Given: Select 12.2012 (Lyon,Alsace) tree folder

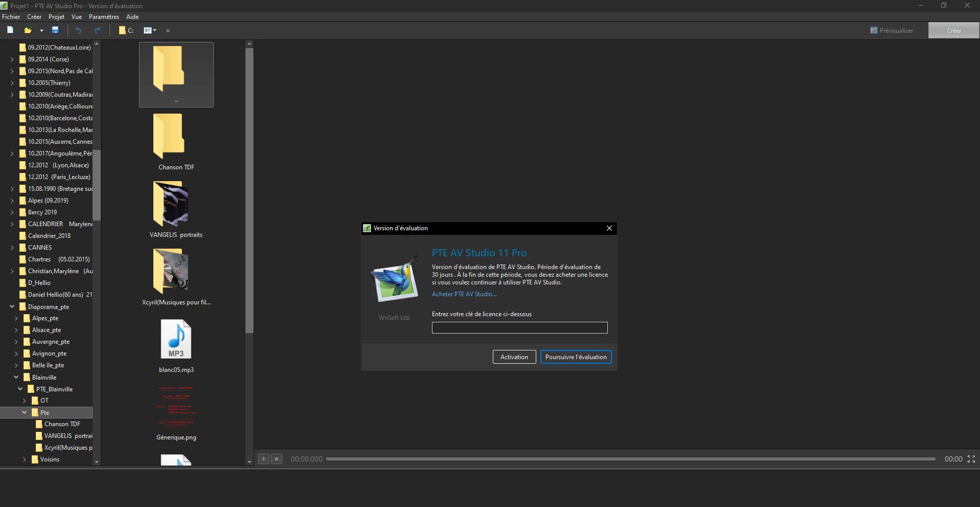Looking at the screenshot, I should pos(54,165).
